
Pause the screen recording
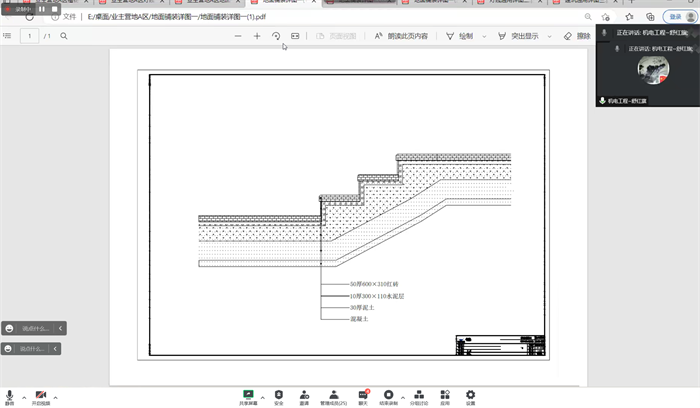click(x=42, y=9)
